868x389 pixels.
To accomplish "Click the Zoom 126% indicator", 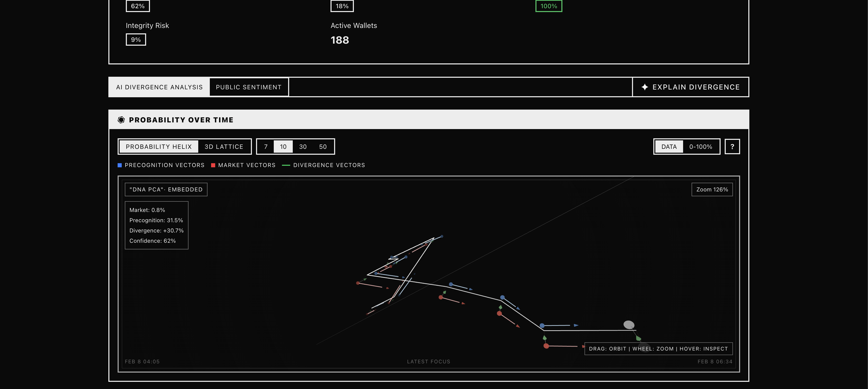I will point(712,189).
